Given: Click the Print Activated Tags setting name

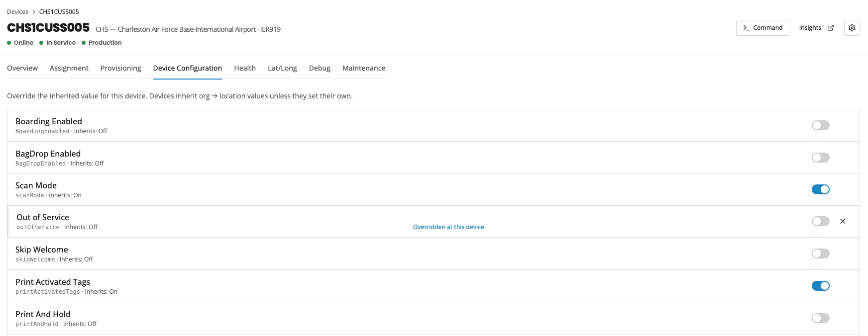Looking at the screenshot, I should pos(53,282).
